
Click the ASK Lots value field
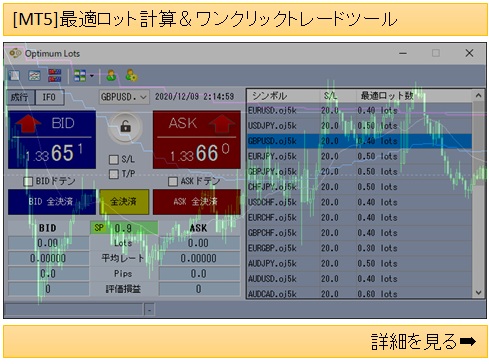199,243
